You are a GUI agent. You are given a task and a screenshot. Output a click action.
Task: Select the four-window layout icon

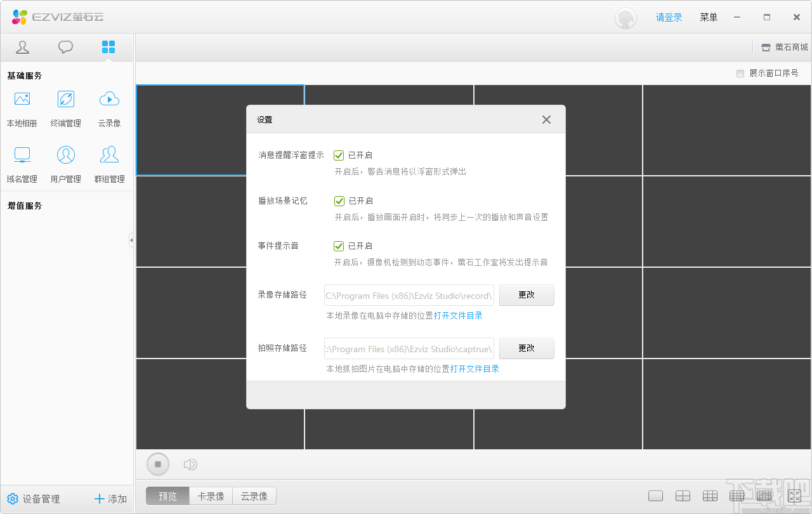[682, 496]
